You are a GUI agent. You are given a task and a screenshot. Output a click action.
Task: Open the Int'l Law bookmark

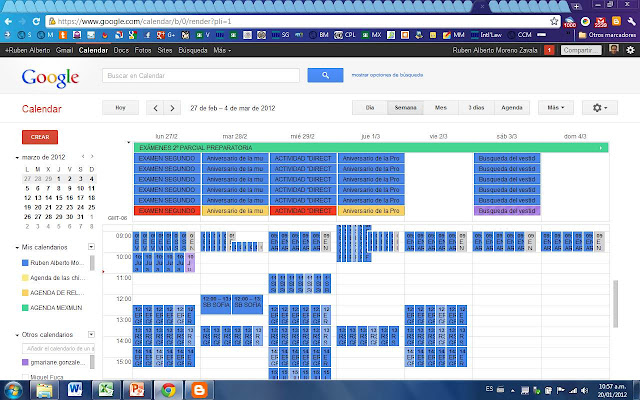pyautogui.click(x=486, y=35)
